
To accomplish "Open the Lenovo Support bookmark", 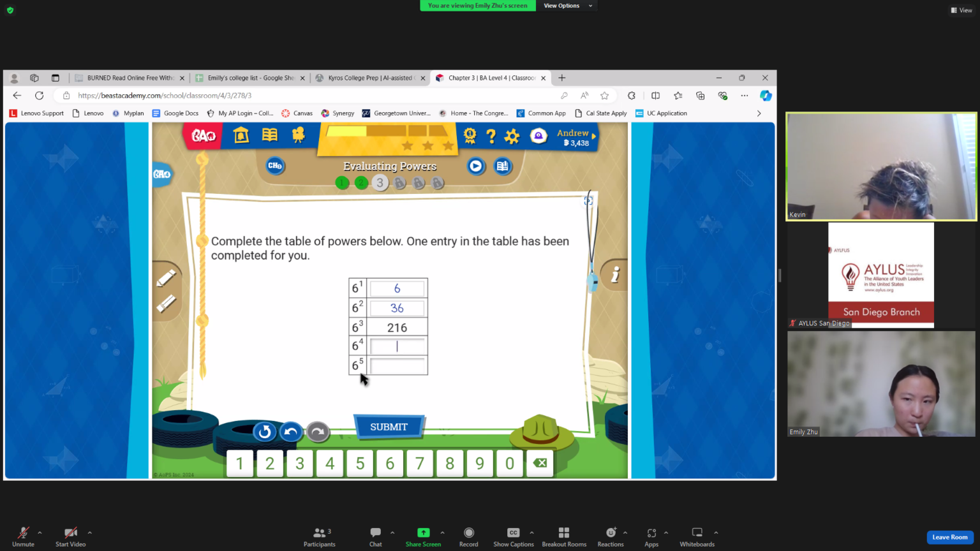I will (36, 114).
